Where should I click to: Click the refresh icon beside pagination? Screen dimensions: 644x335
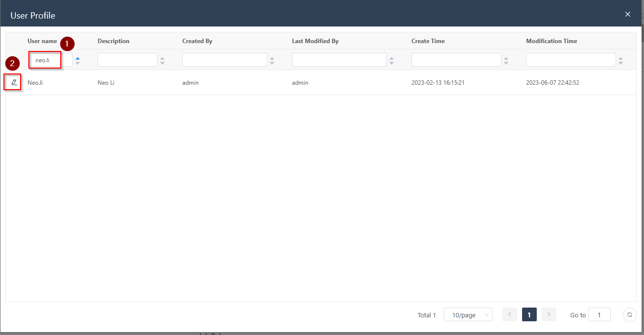pos(629,314)
